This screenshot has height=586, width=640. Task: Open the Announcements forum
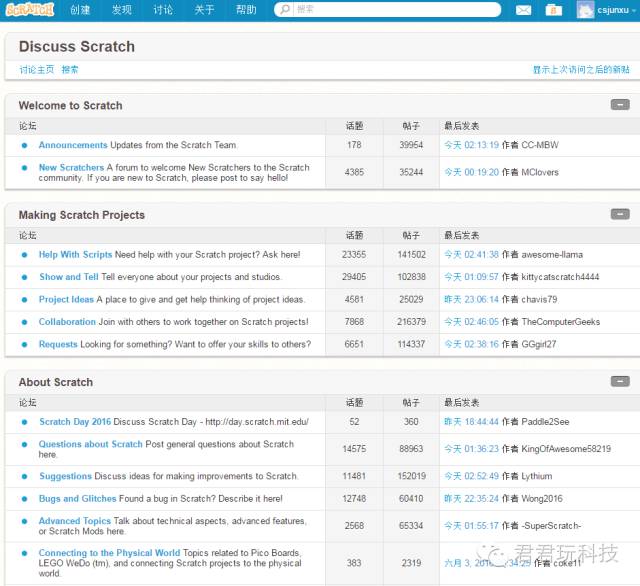[x=73, y=145]
